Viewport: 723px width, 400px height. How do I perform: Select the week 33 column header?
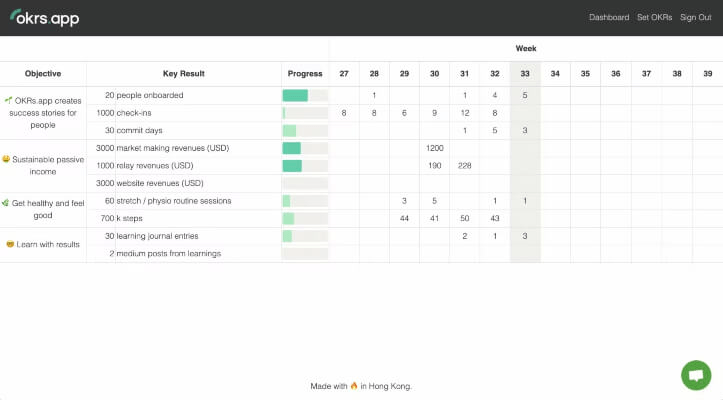tap(525, 73)
